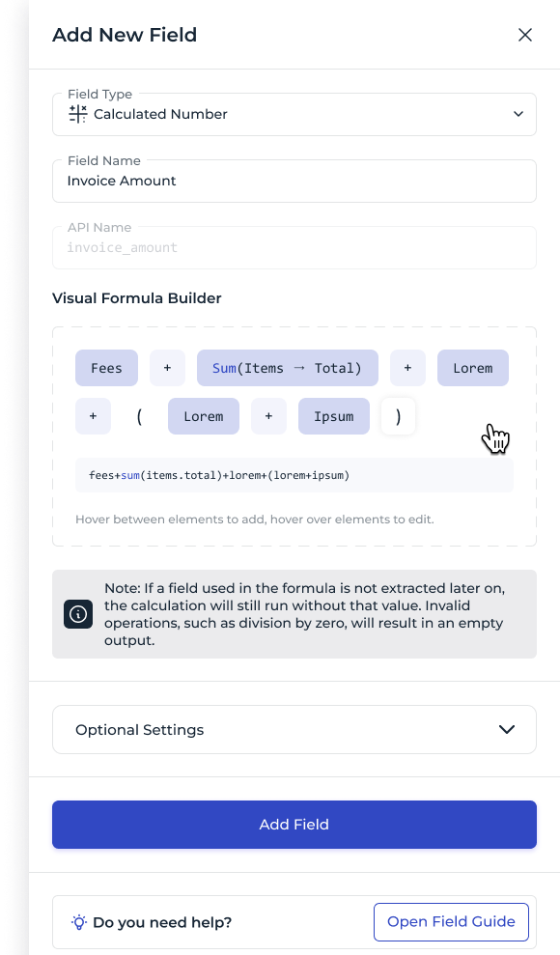Select the formula preview text area
The width and height of the screenshot is (560, 955).
coord(294,475)
